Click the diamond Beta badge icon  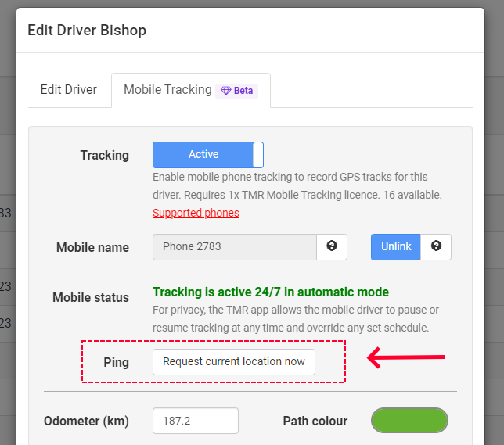226,91
